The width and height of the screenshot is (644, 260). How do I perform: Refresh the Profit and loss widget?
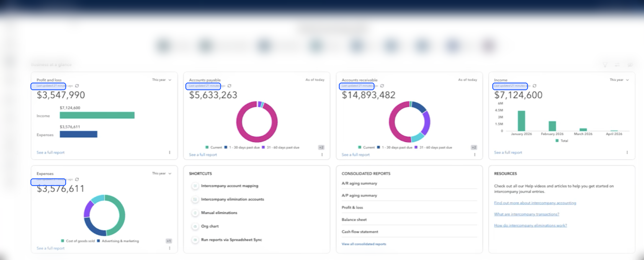click(77, 86)
